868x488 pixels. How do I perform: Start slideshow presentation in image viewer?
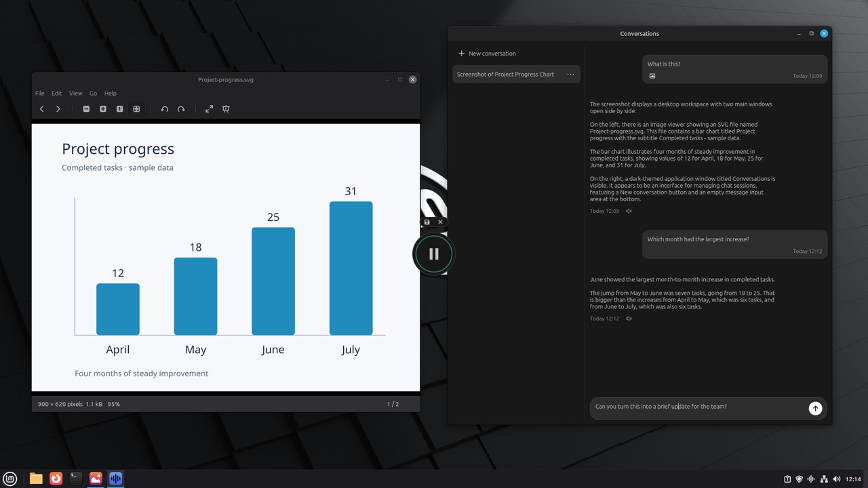click(226, 109)
